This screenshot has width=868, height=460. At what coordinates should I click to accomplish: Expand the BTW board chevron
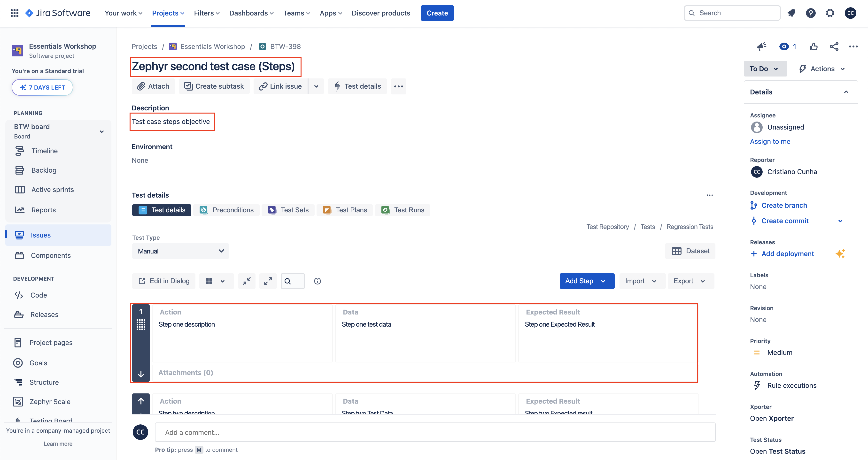tap(101, 132)
